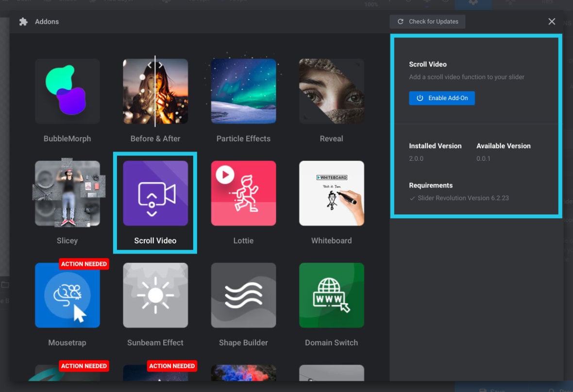The image size is (573, 392).
Task: Click the Scroll Video addon icon
Action: click(155, 193)
